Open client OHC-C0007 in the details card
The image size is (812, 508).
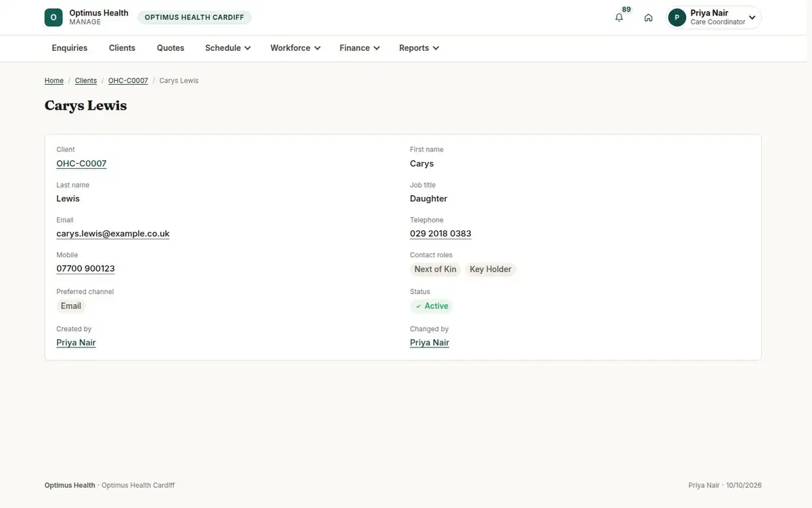click(81, 163)
